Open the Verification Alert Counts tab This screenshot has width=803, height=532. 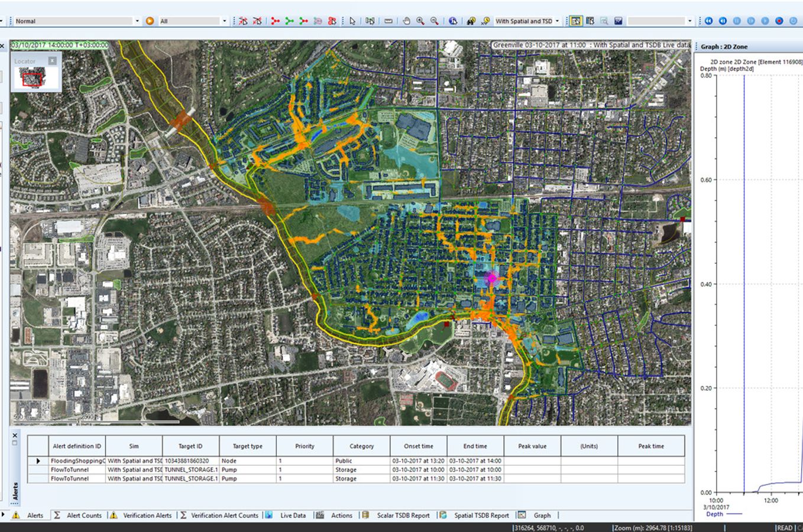[225, 515]
